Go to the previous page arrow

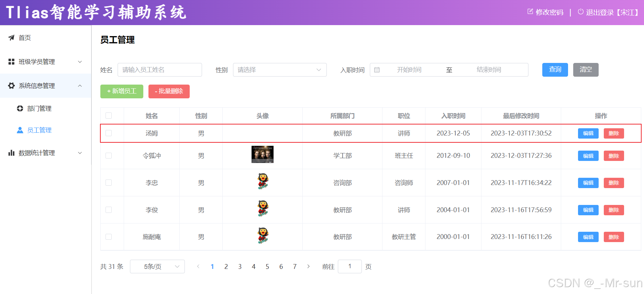[x=198, y=266]
